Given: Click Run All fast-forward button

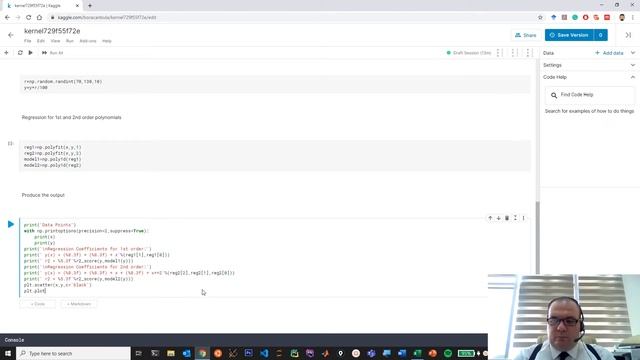Looking at the screenshot, I should 52,53.
